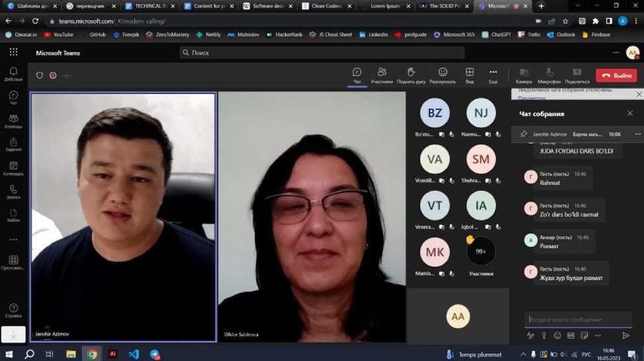
Task: Open the Participants panel icon
Action: 382,72
